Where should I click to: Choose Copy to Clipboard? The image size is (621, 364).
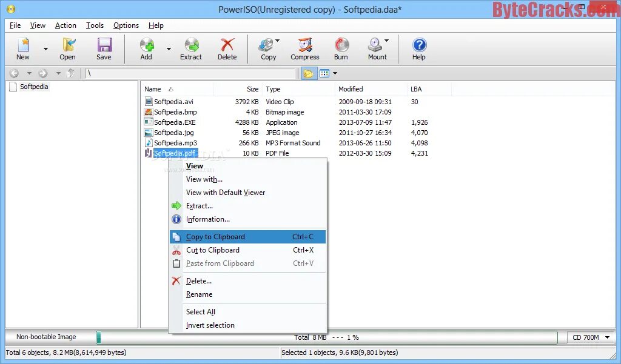(248, 237)
